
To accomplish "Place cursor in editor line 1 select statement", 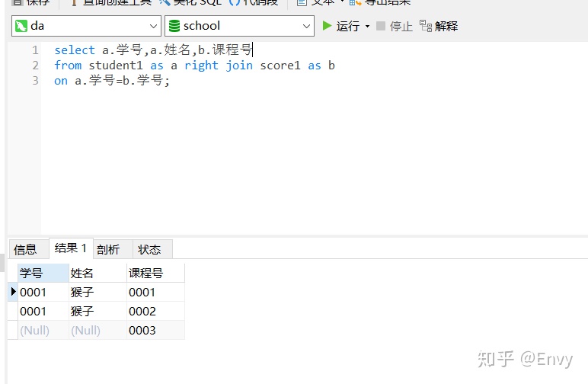I will 153,50.
